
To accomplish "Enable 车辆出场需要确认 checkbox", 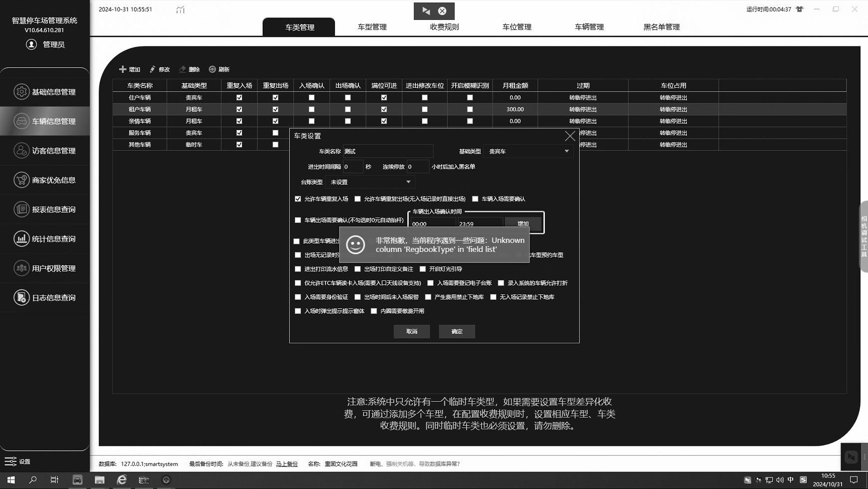I will 298,220.
